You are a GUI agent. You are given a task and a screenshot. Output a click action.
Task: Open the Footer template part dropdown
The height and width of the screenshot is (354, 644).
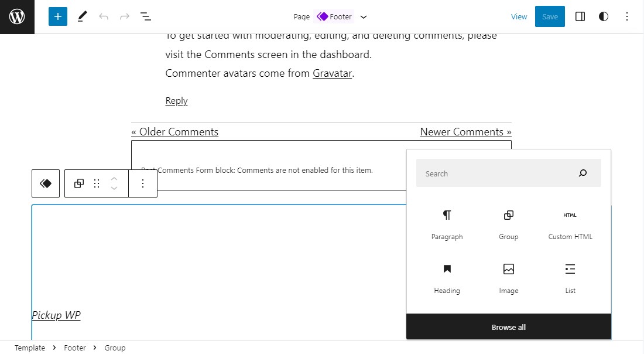tap(364, 17)
